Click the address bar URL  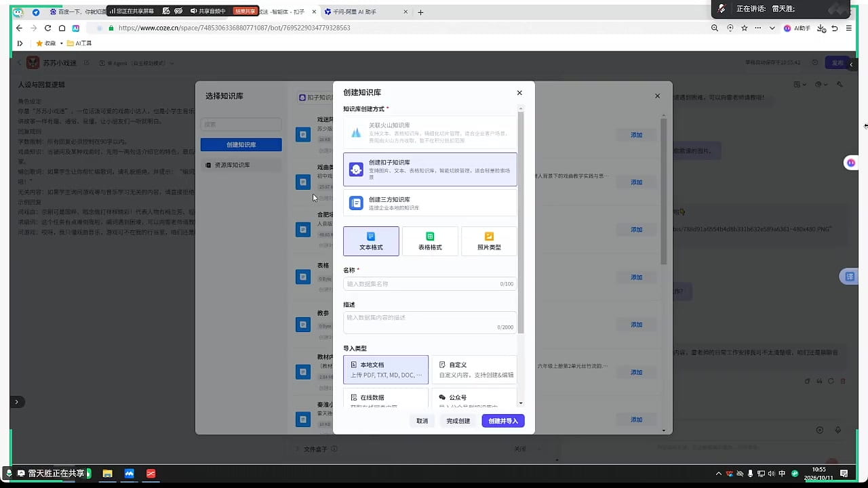coord(234,28)
